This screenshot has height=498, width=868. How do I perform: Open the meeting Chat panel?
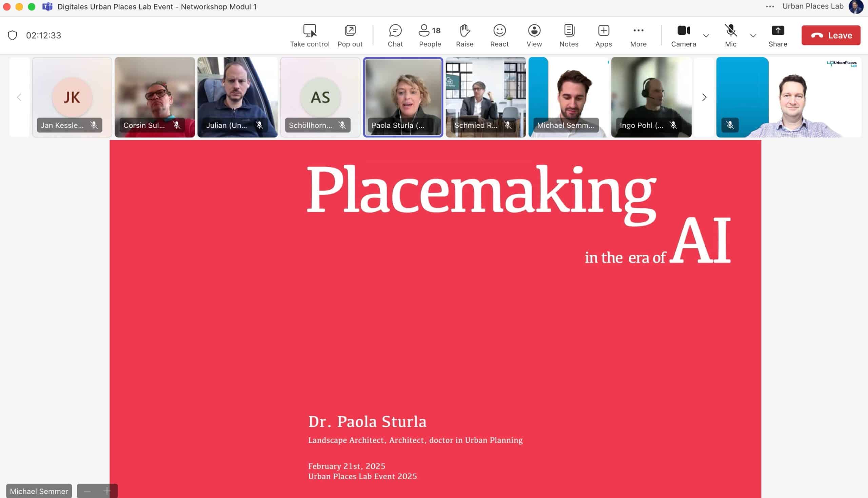[x=395, y=35]
